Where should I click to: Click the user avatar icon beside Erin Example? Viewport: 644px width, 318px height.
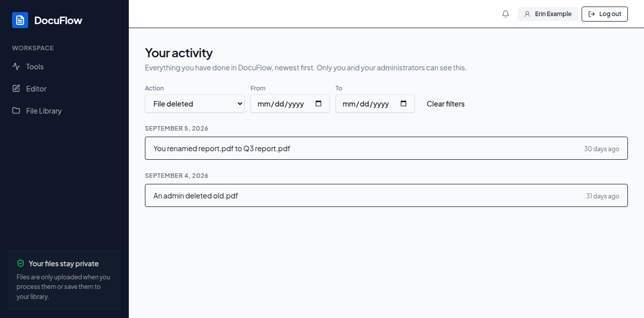coord(527,14)
